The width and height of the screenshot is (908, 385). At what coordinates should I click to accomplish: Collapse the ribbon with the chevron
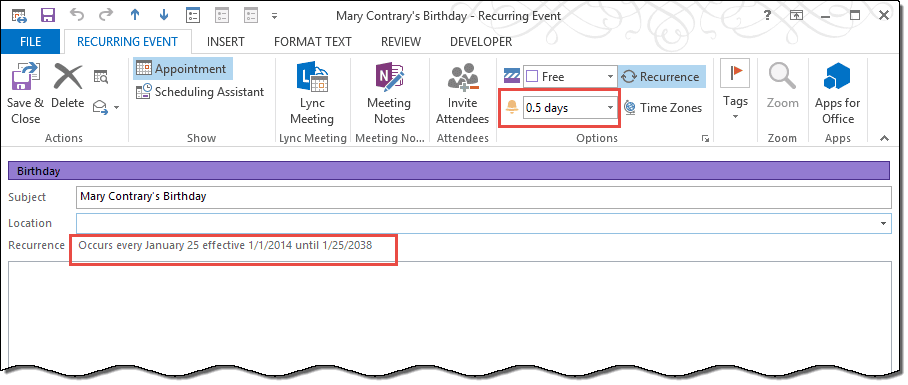pyautogui.click(x=884, y=138)
